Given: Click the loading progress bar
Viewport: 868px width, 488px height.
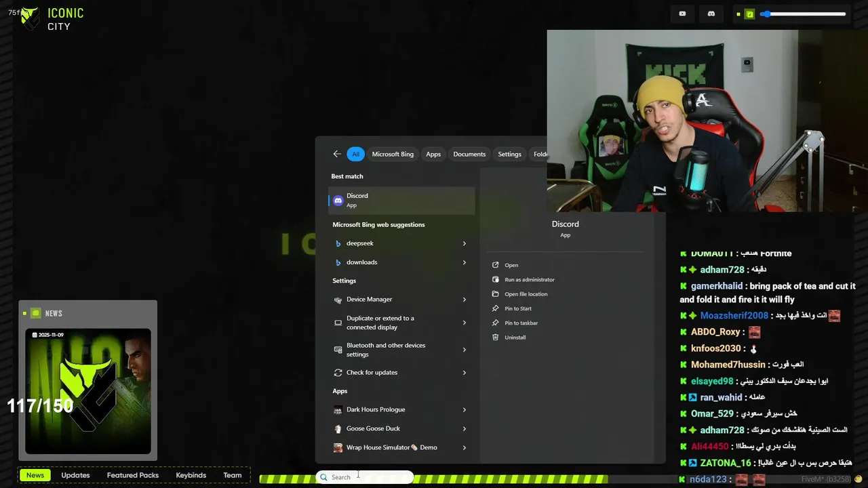Looking at the screenshot, I should (x=433, y=479).
